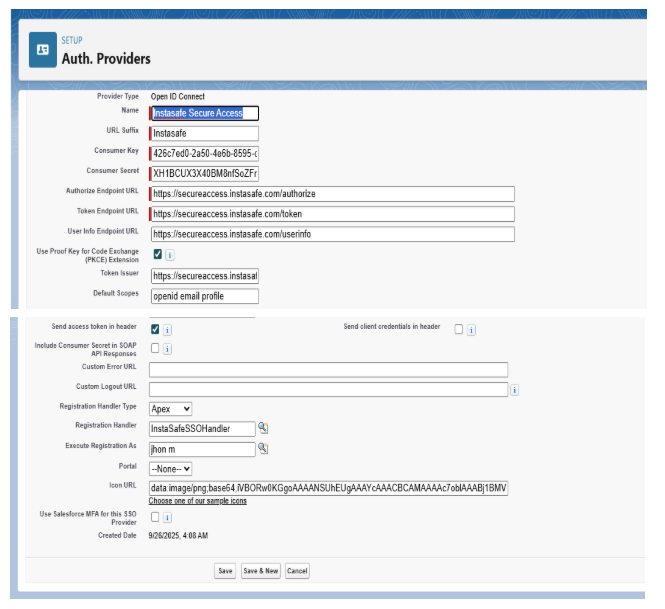Click the Auth. Providers setup header icon

pyautogui.click(x=43, y=49)
